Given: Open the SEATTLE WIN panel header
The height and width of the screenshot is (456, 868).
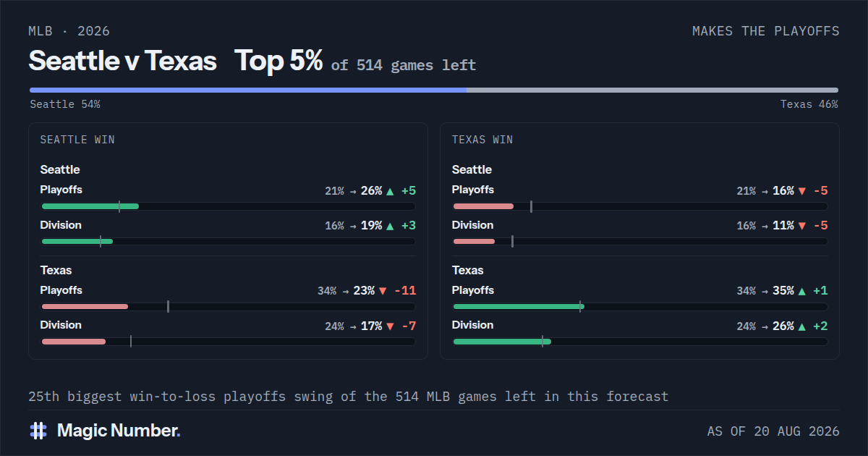Looking at the screenshot, I should (77, 140).
